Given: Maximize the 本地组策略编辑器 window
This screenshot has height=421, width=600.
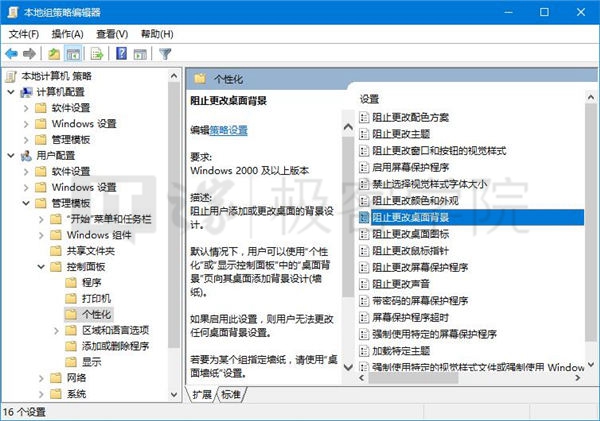Looking at the screenshot, I should pos(544,12).
